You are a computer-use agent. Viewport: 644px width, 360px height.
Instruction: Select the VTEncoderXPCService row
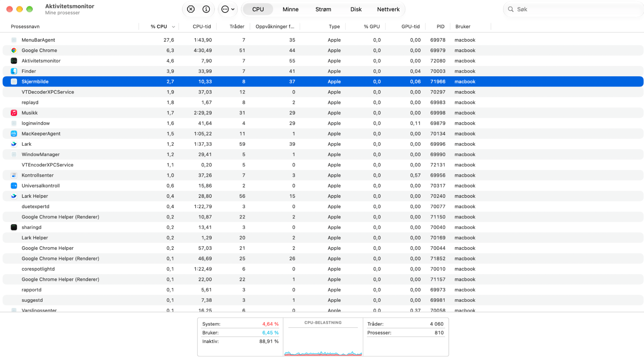(323, 165)
